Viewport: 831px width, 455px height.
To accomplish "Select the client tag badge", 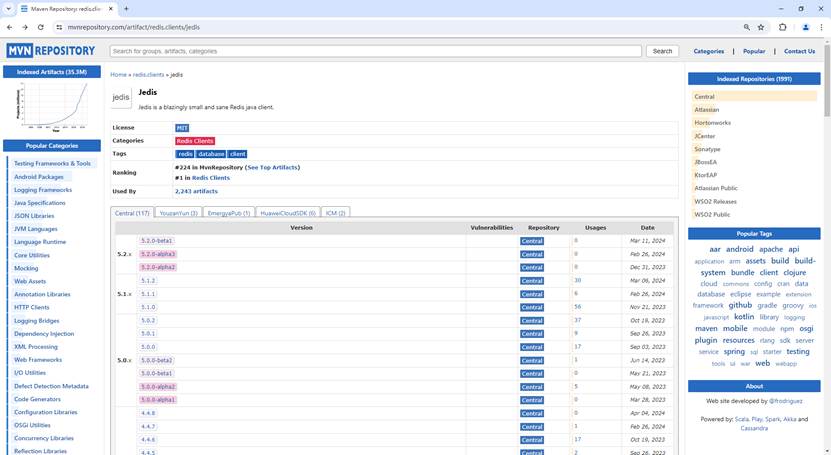I will pyautogui.click(x=237, y=154).
